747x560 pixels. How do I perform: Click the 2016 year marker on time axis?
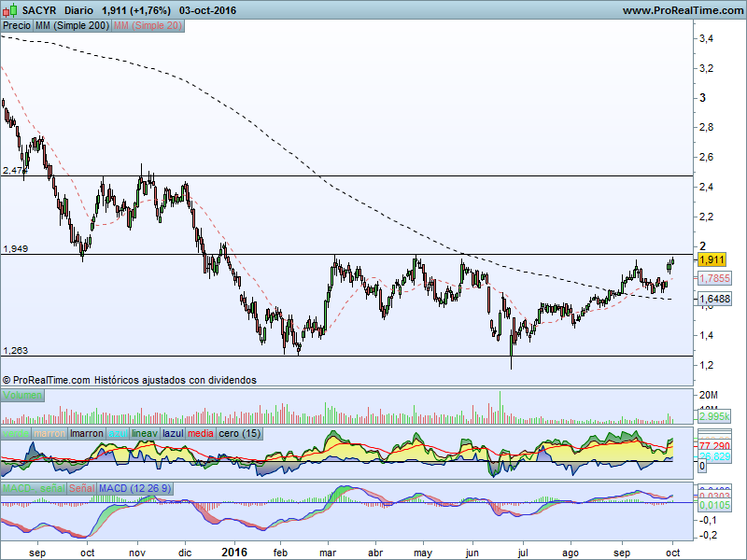(234, 552)
